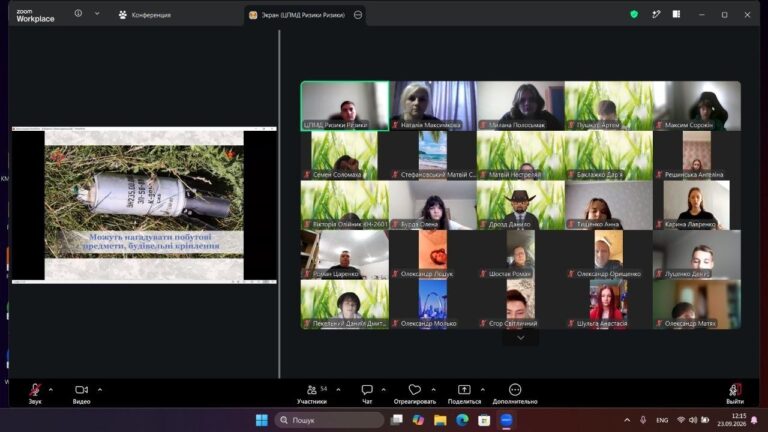
Task: Show hidden tray icons chevron
Action: tap(627, 420)
